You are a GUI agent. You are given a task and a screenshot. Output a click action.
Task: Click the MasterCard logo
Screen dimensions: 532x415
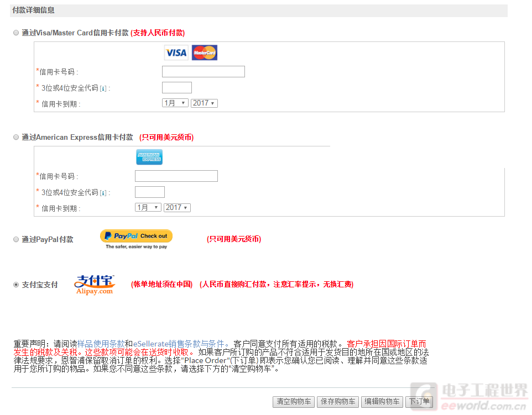pyautogui.click(x=204, y=52)
